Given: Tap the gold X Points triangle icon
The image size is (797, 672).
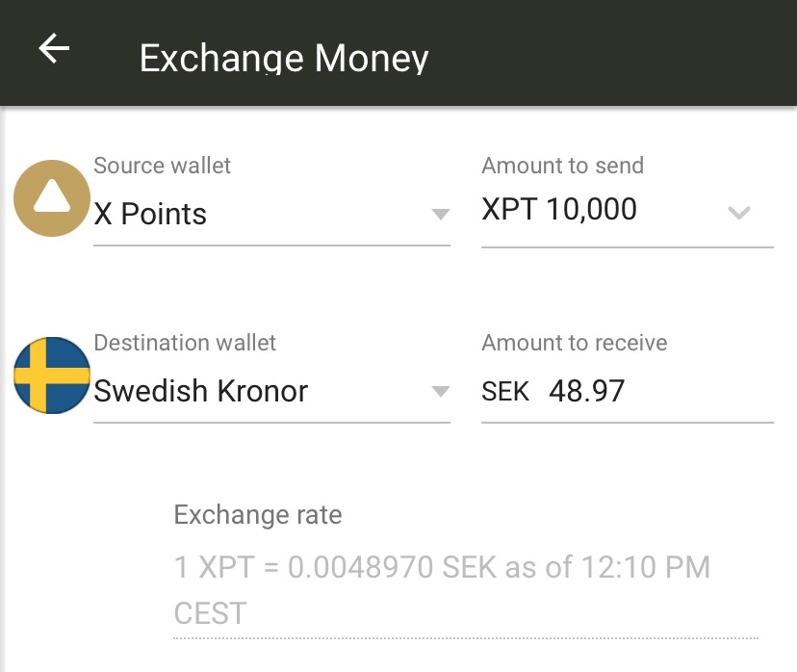Looking at the screenshot, I should (x=52, y=198).
